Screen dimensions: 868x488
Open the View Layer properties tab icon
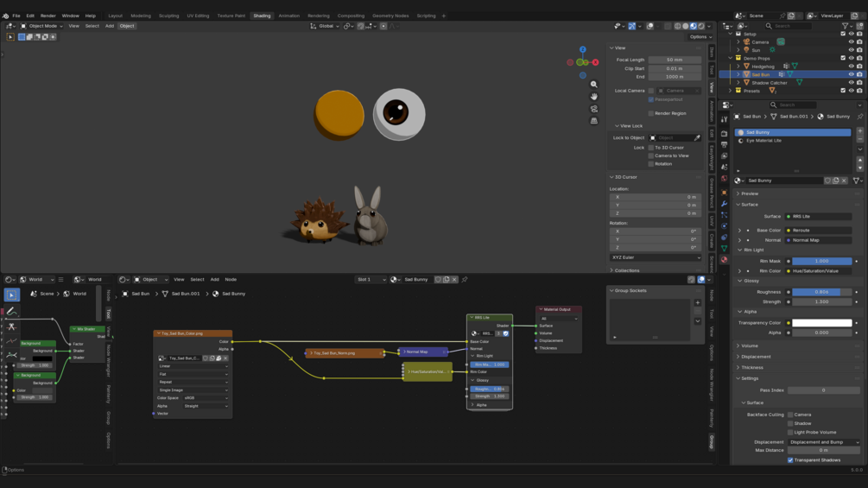point(724,155)
